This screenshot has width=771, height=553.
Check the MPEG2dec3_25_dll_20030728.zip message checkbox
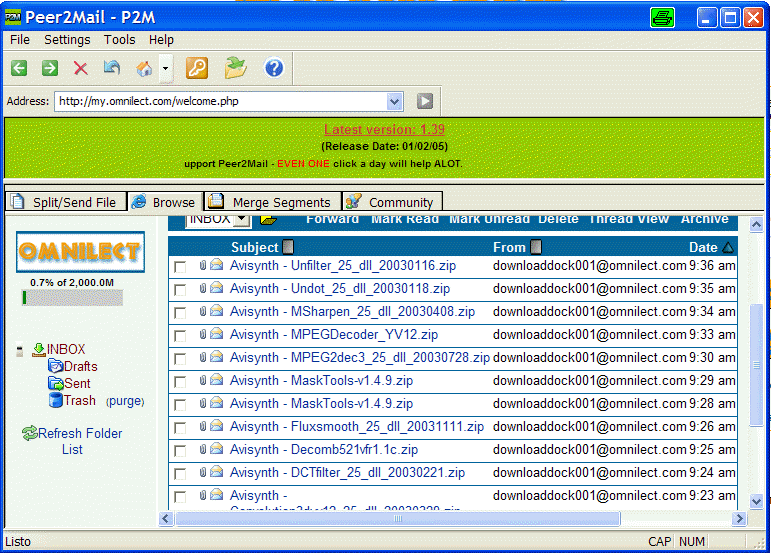(x=180, y=359)
